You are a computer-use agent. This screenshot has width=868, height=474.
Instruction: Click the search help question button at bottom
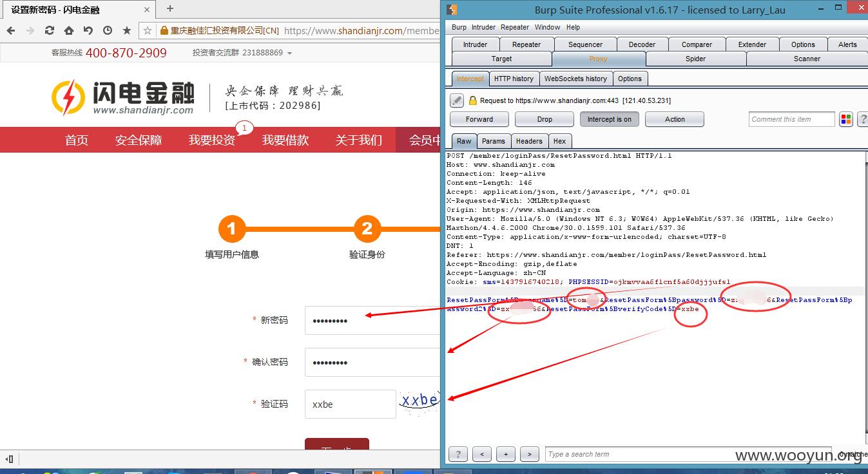tap(458, 454)
